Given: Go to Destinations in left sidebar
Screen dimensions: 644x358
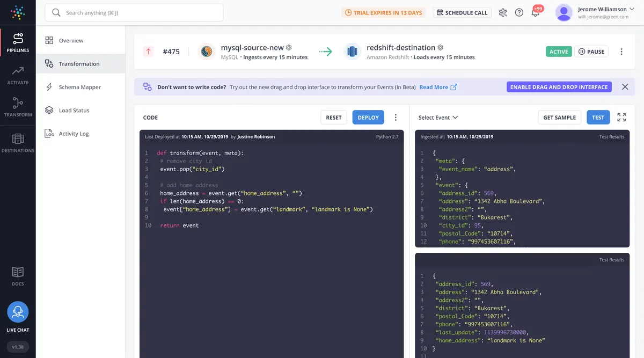Looking at the screenshot, I should point(18,142).
